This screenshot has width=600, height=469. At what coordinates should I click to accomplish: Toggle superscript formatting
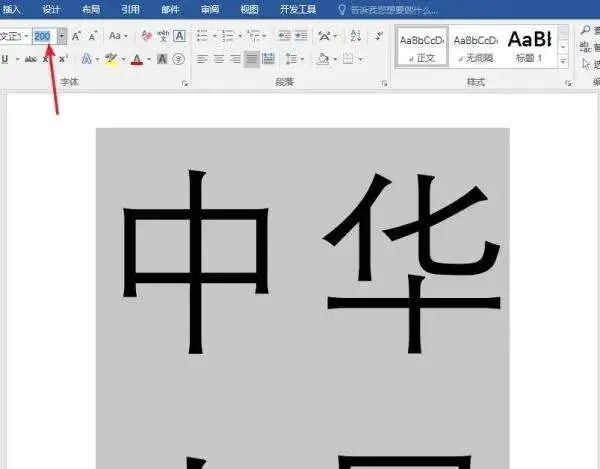63,59
